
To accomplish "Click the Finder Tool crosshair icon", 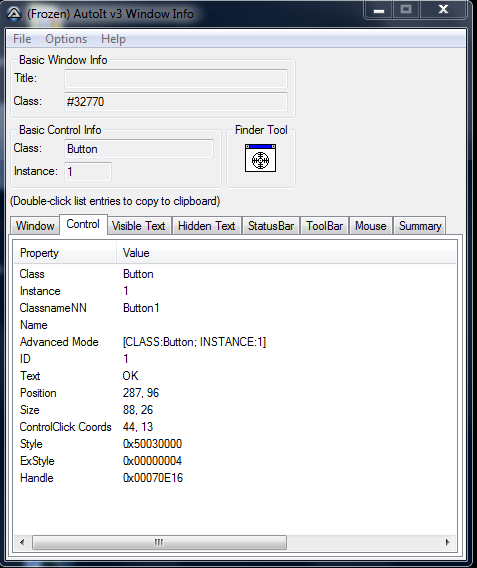I will 260,158.
